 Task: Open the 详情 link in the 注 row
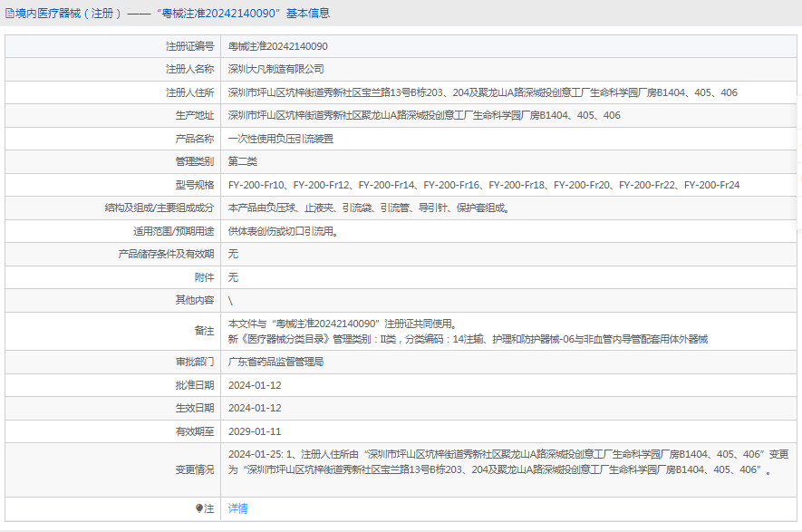(x=237, y=508)
